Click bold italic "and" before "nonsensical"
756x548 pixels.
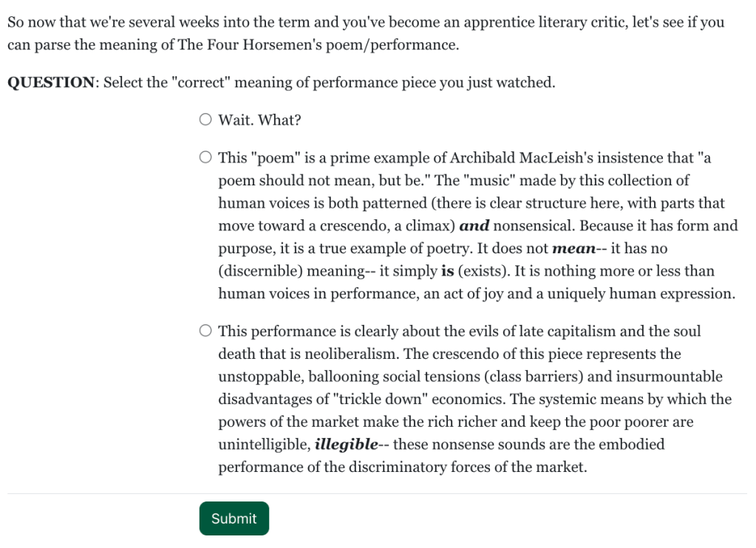(474, 226)
